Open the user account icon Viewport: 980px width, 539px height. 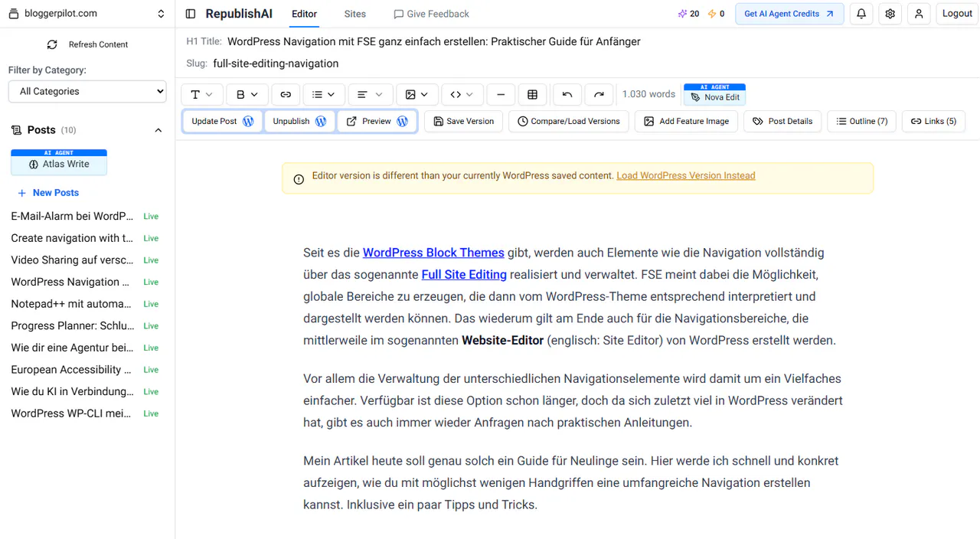(919, 14)
